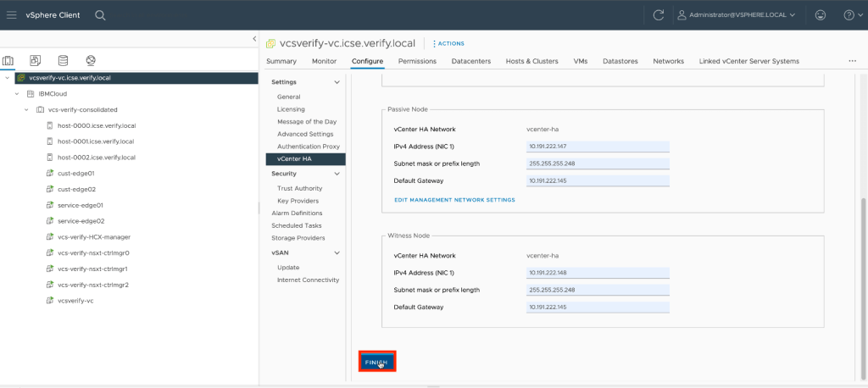This screenshot has width=868, height=388.
Task: Select host-0001.icse.verify.local in the tree
Action: point(95,141)
